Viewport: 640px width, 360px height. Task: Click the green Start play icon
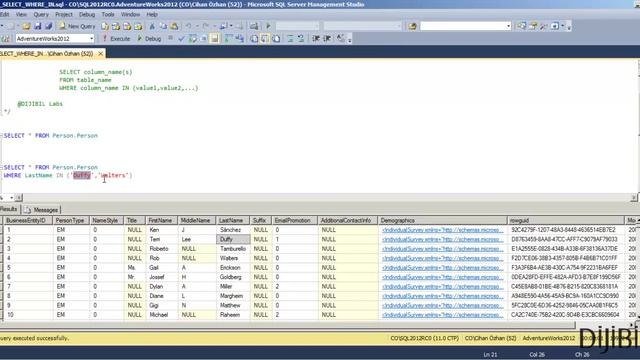coord(268,26)
